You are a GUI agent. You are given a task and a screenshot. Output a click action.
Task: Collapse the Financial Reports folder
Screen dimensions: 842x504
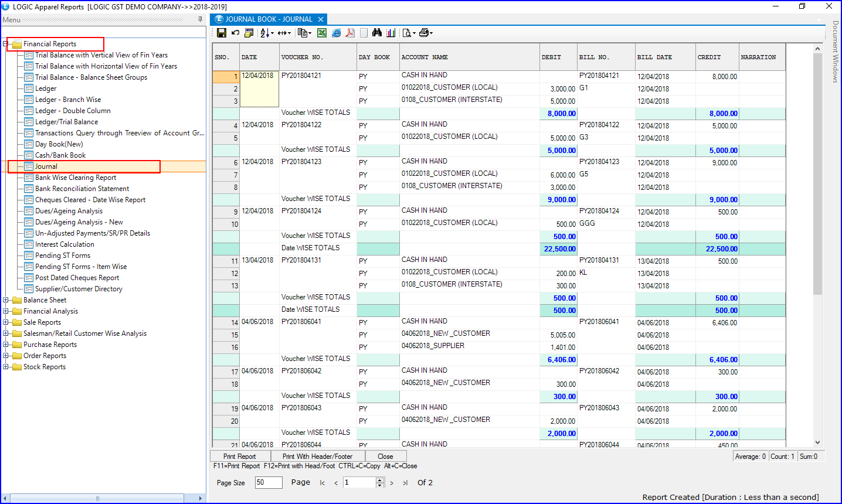6,44
